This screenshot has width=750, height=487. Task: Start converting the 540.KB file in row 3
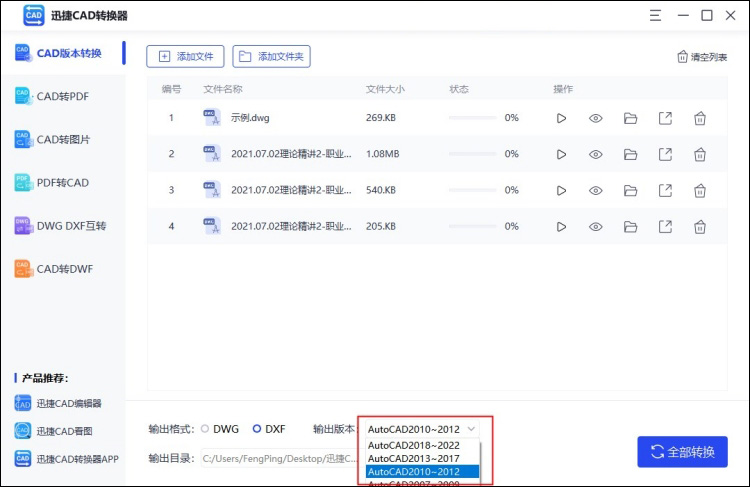pyautogui.click(x=561, y=191)
